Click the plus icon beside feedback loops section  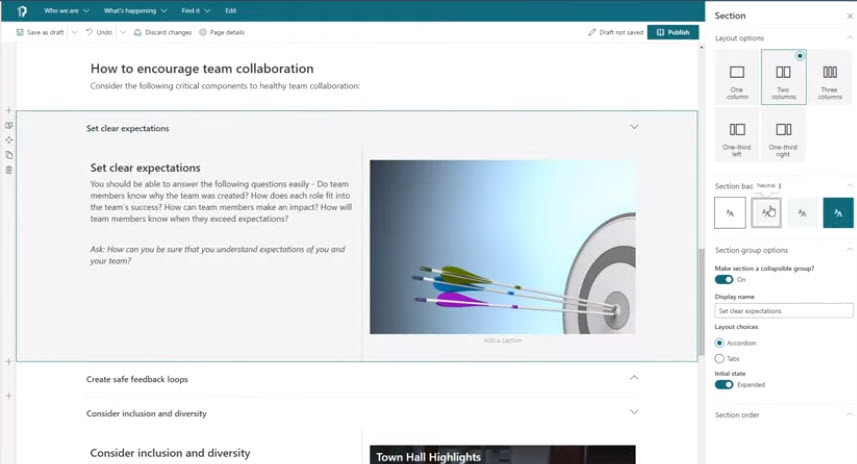click(x=9, y=396)
